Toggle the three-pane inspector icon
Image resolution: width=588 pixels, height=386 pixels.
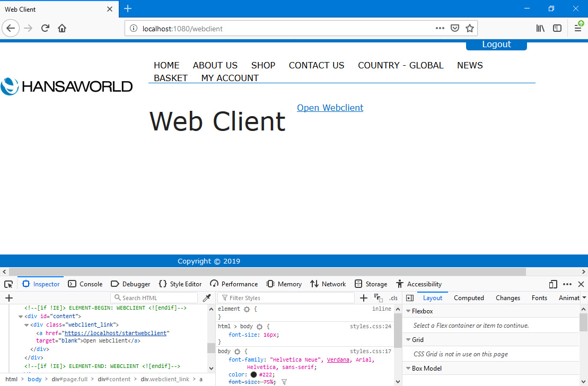pyautogui.click(x=410, y=298)
